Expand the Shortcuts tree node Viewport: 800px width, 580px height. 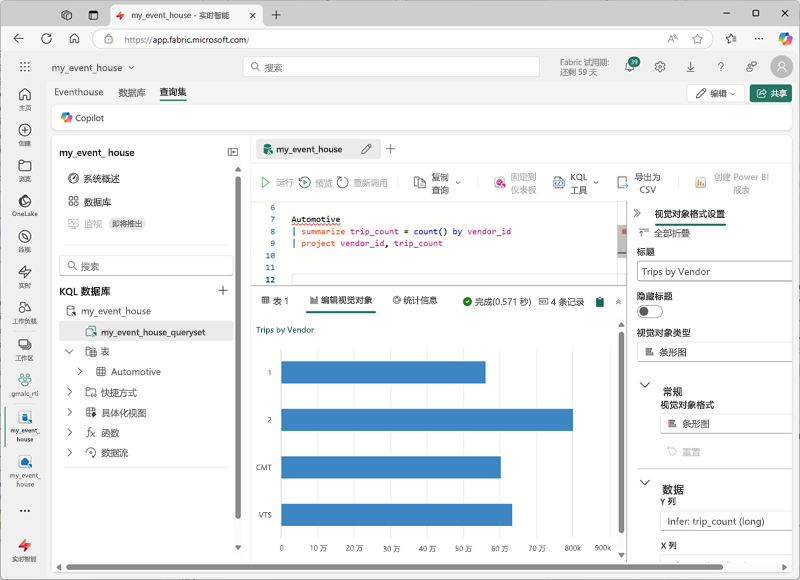(70, 392)
